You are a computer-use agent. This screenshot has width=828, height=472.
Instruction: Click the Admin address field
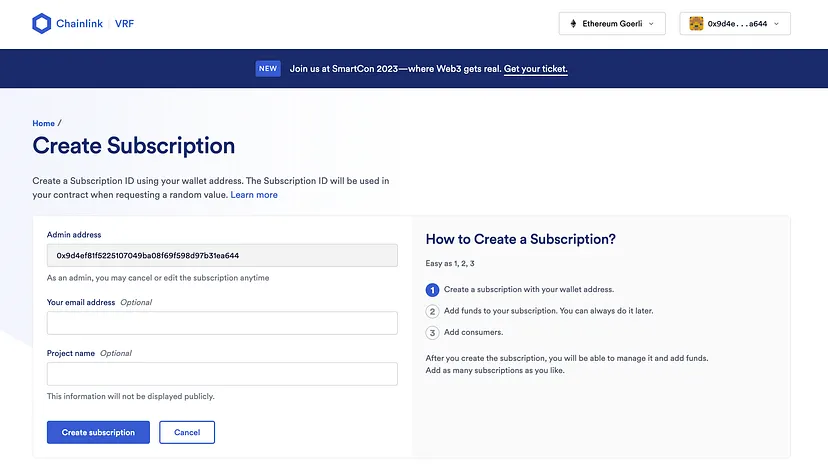(x=222, y=255)
